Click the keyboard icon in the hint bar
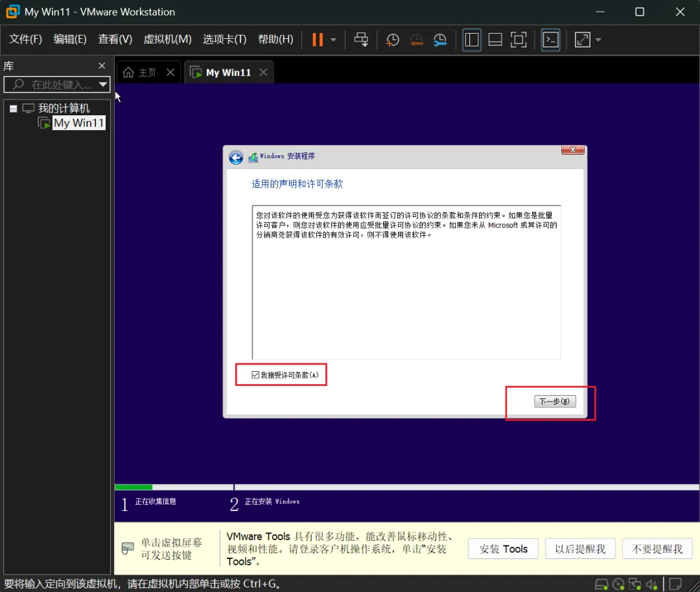This screenshot has width=700, height=592. (x=128, y=549)
